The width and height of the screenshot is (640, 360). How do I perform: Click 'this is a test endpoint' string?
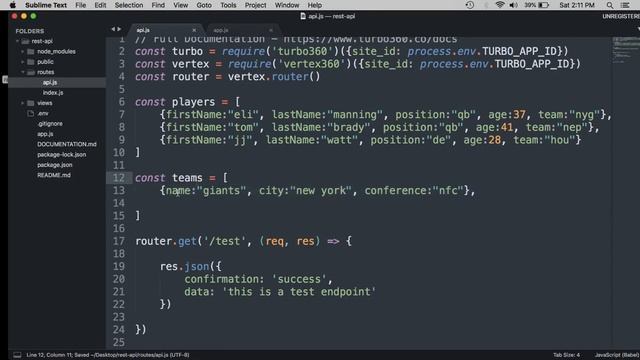299,292
